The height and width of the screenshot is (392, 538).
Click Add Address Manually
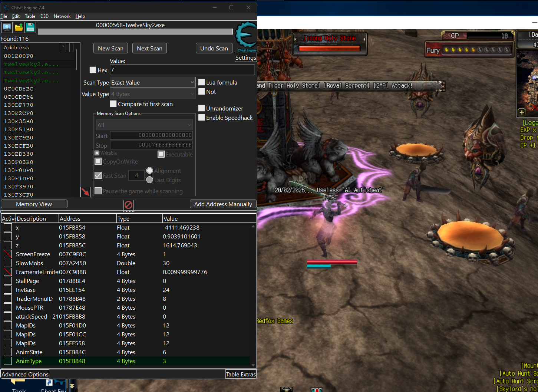pyautogui.click(x=223, y=204)
